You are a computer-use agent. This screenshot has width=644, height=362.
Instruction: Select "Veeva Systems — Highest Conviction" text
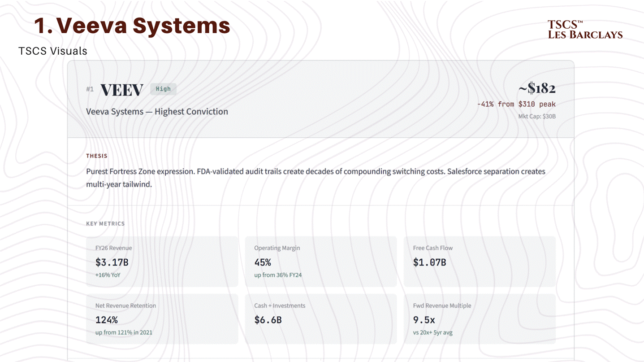point(157,112)
